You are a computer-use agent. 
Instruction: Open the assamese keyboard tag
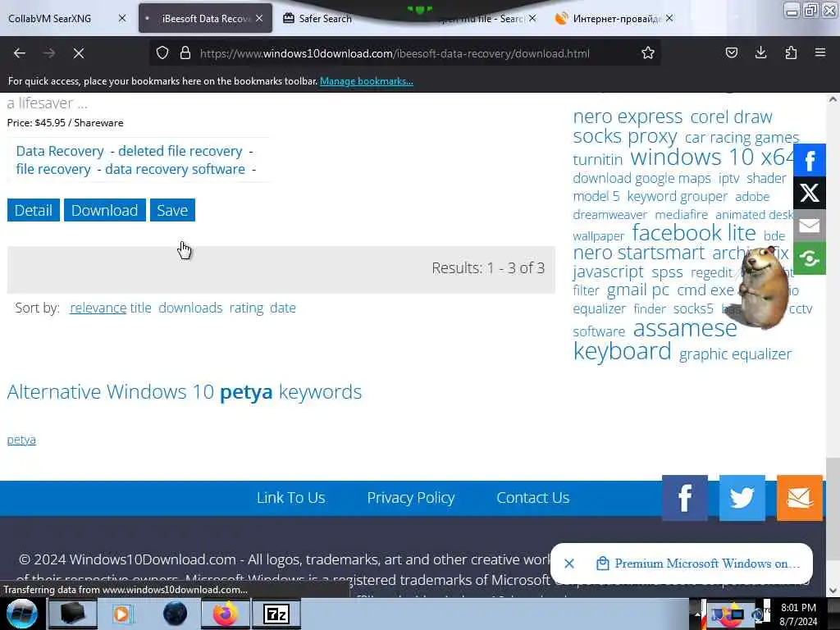(x=655, y=340)
